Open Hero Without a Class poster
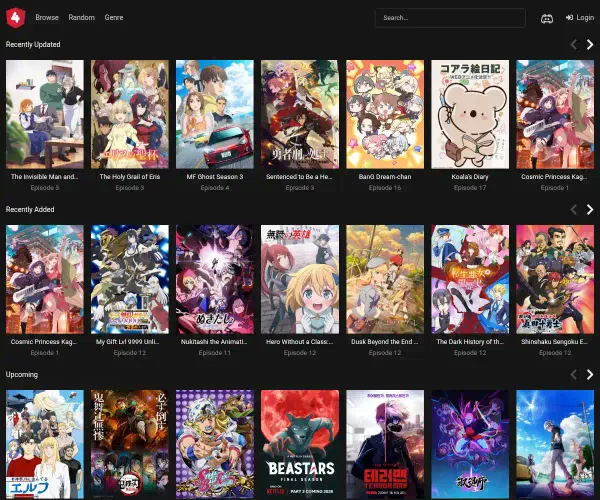The image size is (600, 500). tap(300, 279)
